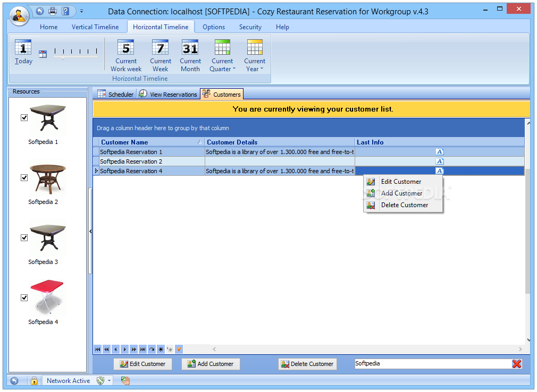Switch to the Scheduler tab

[x=115, y=94]
